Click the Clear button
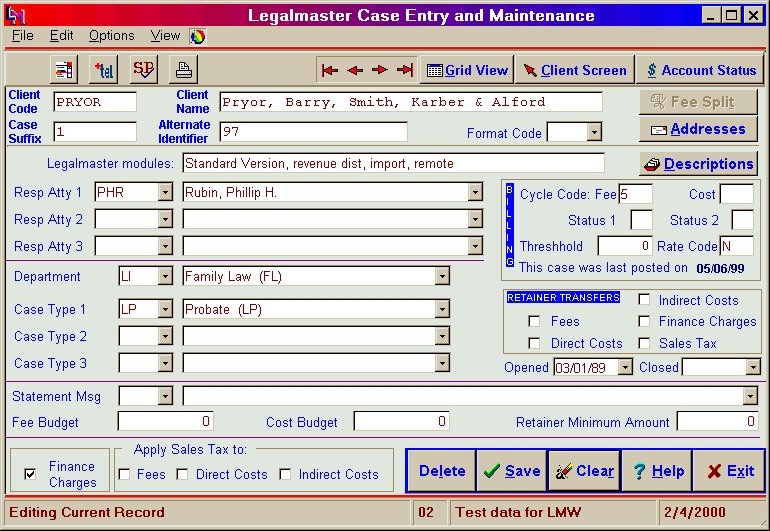Viewport: 770px width, 531px height. tap(584, 471)
